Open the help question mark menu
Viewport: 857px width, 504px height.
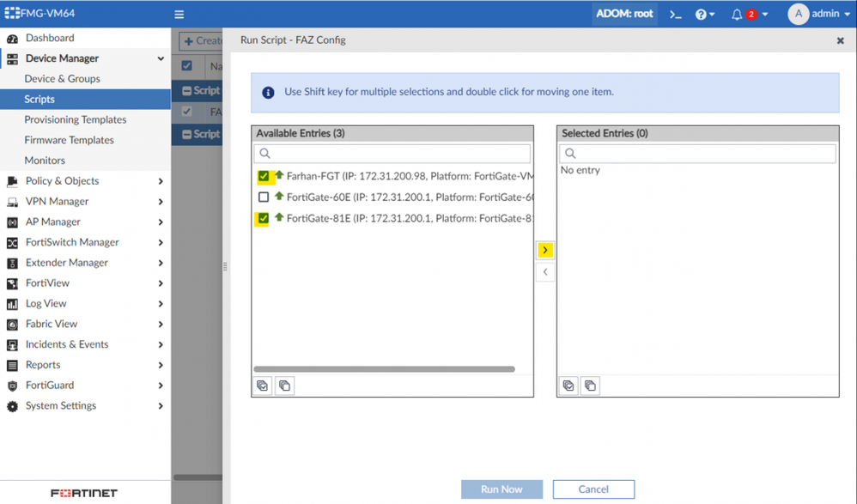704,15
